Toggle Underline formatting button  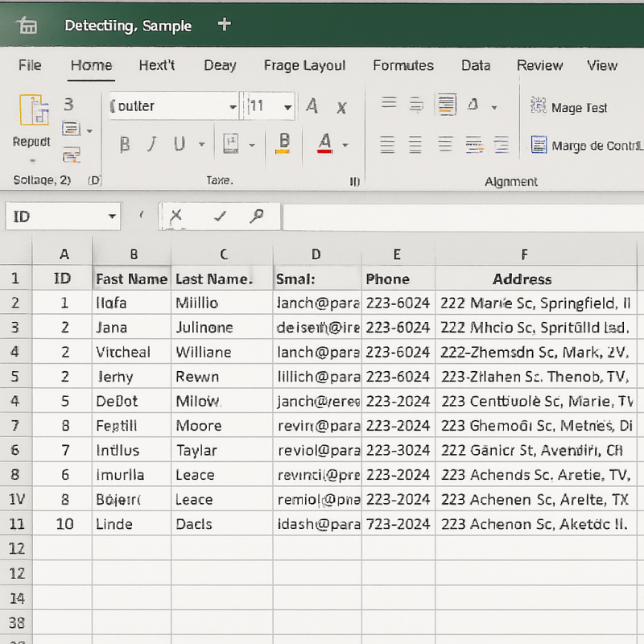tap(180, 144)
